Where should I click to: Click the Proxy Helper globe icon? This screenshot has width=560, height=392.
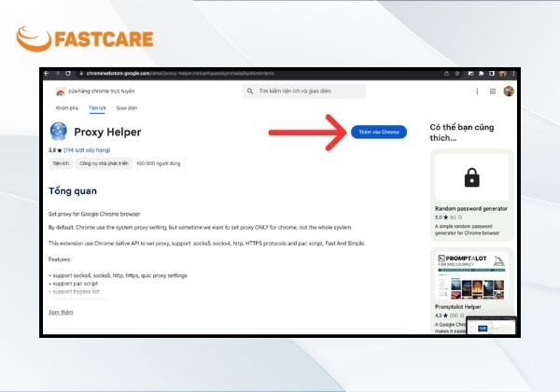click(59, 132)
